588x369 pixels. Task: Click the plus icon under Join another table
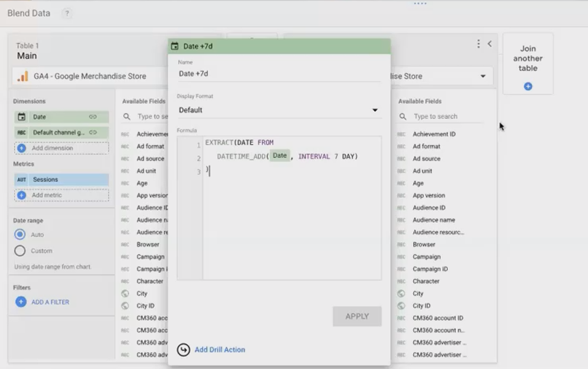528,86
